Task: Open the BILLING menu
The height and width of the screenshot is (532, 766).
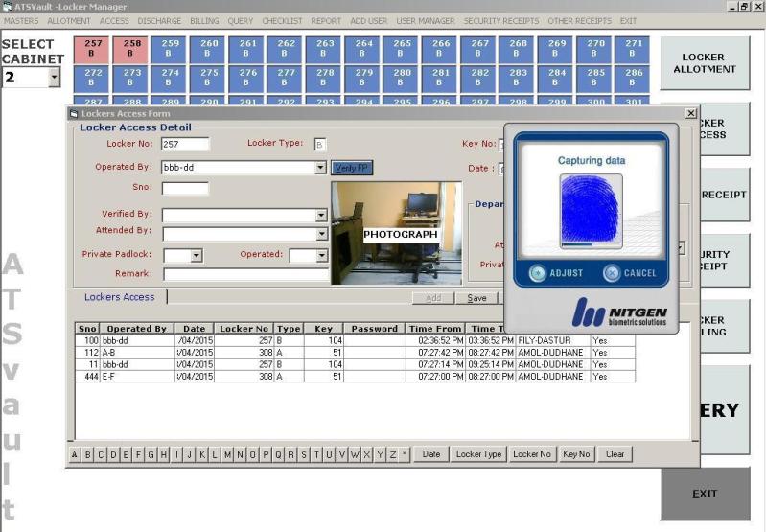Action: (203, 20)
